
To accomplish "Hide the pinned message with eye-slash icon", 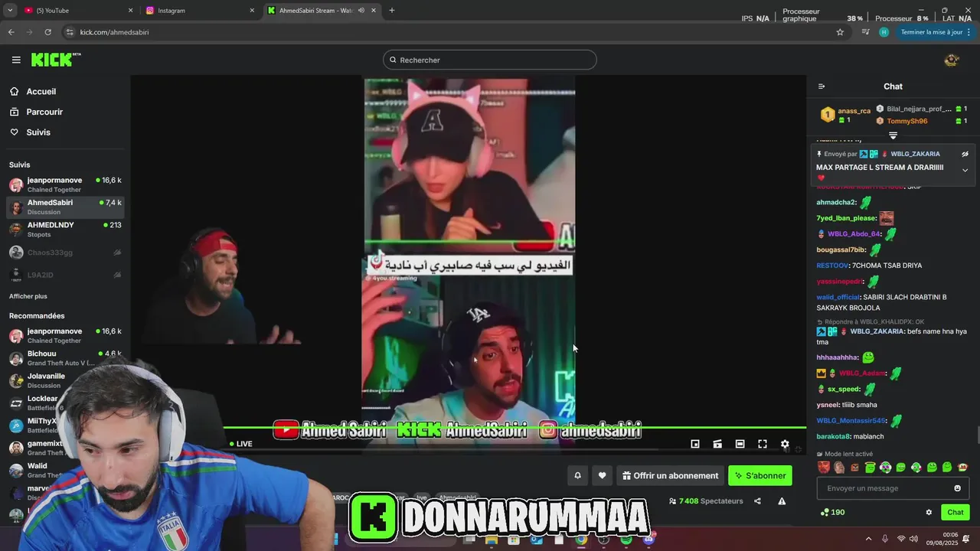I will pyautogui.click(x=965, y=154).
